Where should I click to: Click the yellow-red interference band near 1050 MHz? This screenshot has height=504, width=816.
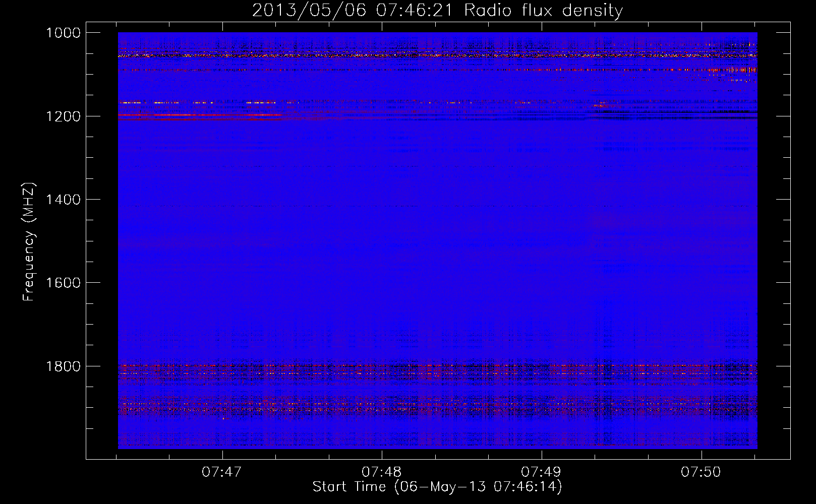pyautogui.click(x=437, y=56)
